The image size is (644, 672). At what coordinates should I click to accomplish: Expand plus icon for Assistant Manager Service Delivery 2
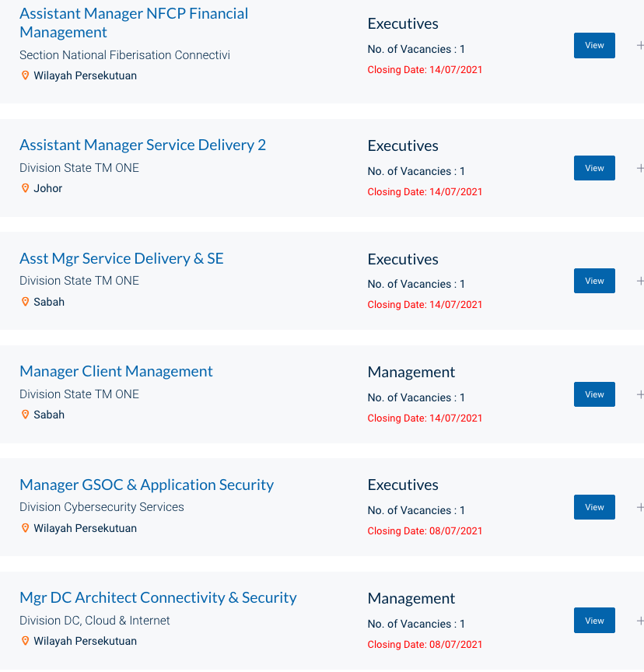coord(639,168)
